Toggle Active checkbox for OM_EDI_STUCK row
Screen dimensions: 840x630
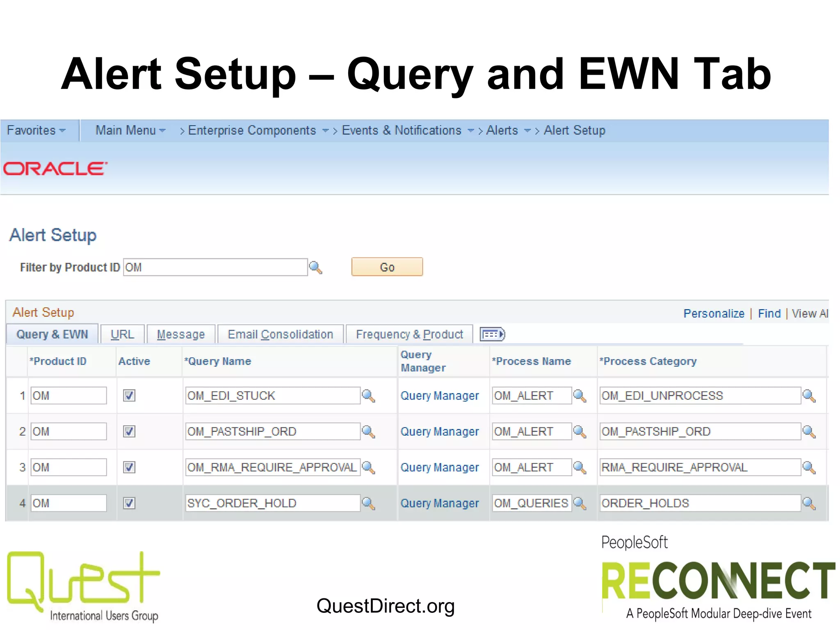(x=129, y=396)
